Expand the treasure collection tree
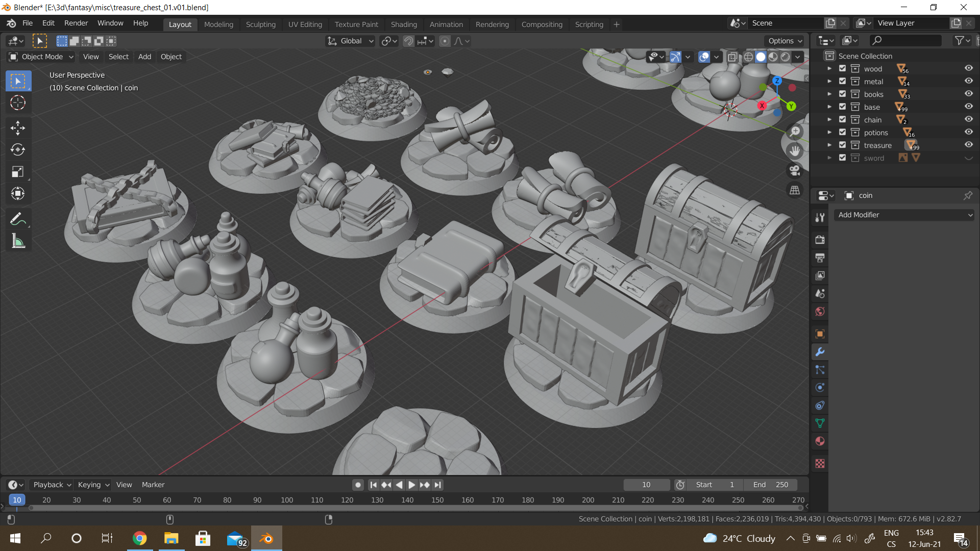This screenshot has height=551, width=980. pyautogui.click(x=829, y=145)
